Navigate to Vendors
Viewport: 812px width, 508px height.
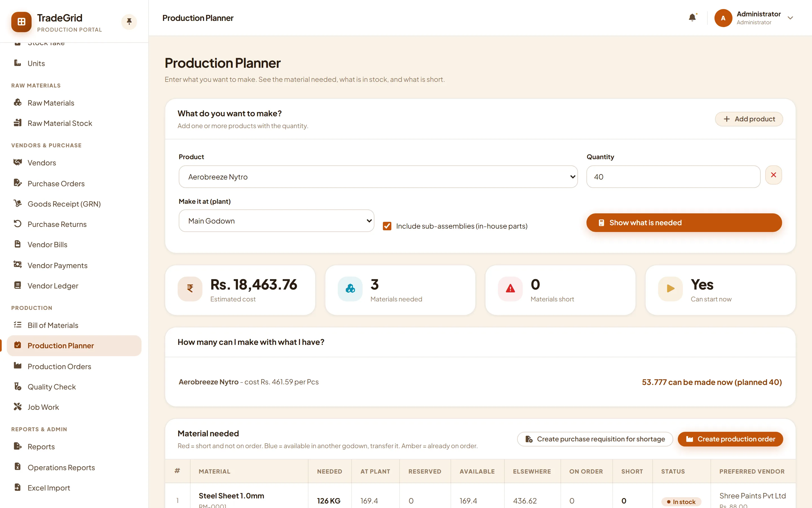74,163
